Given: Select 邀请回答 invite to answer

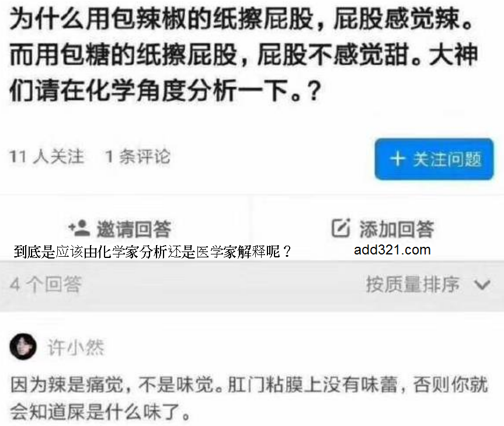Looking at the screenshot, I should tap(120, 228).
